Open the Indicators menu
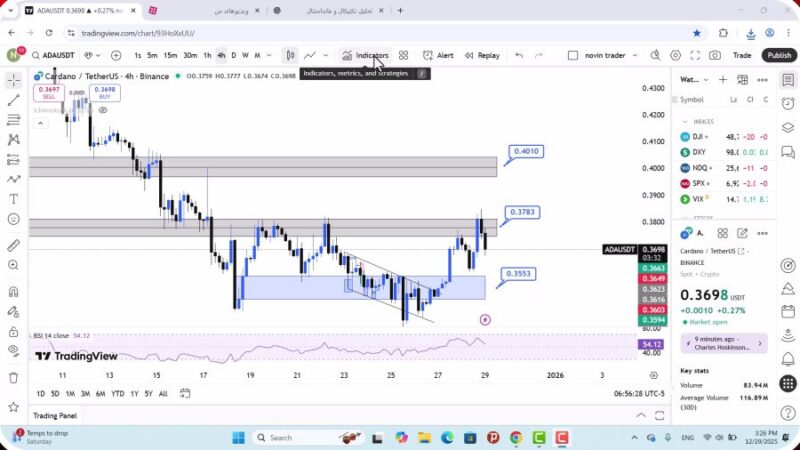 tap(365, 56)
